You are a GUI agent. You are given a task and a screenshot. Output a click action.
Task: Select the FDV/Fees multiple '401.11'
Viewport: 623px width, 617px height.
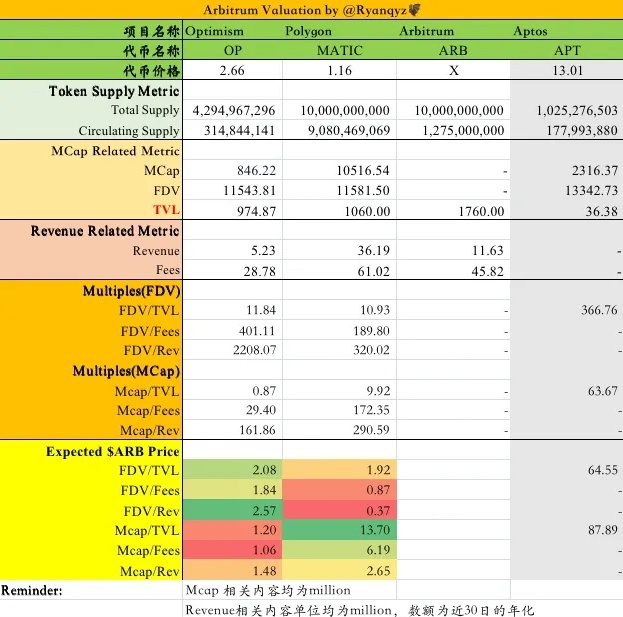[x=257, y=331]
